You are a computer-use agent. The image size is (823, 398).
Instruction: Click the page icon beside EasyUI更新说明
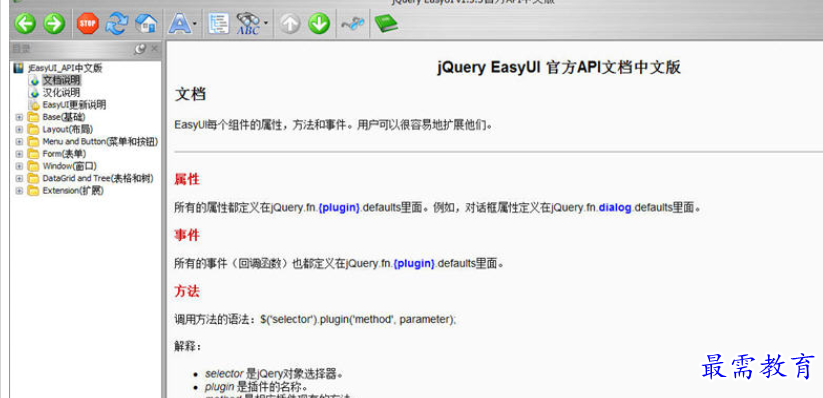click(35, 105)
